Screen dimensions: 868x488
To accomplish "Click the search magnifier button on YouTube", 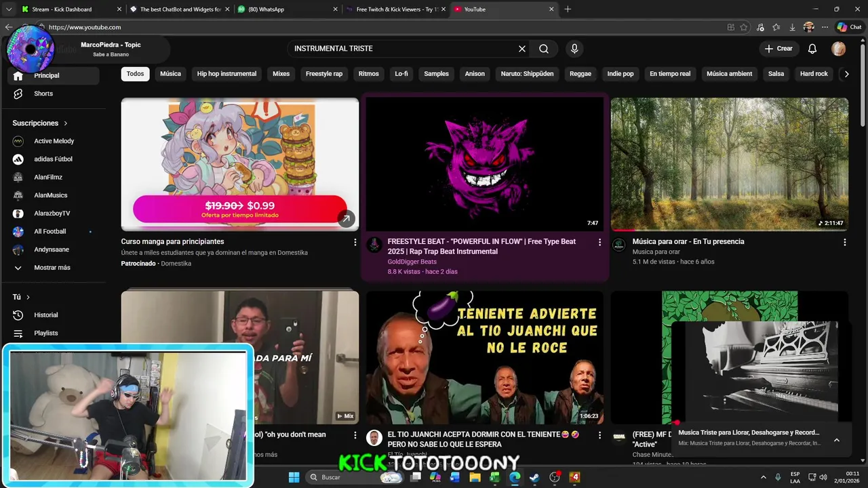I will coord(544,49).
